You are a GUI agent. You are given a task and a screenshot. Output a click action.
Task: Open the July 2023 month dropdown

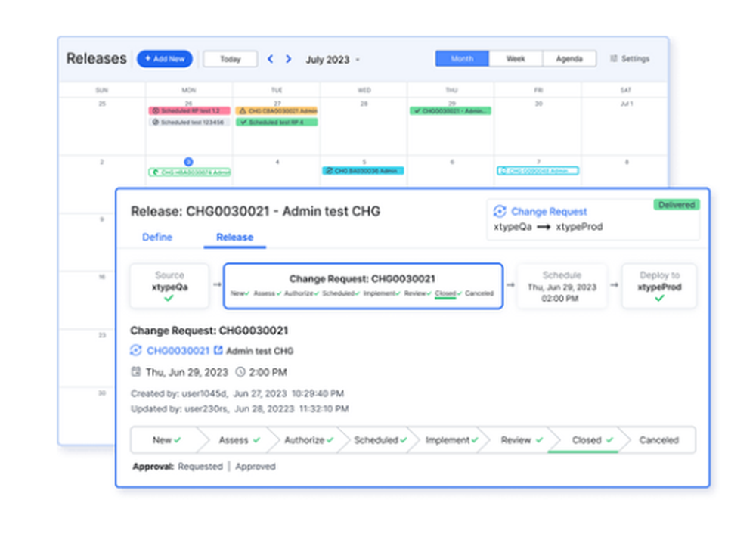(x=333, y=60)
